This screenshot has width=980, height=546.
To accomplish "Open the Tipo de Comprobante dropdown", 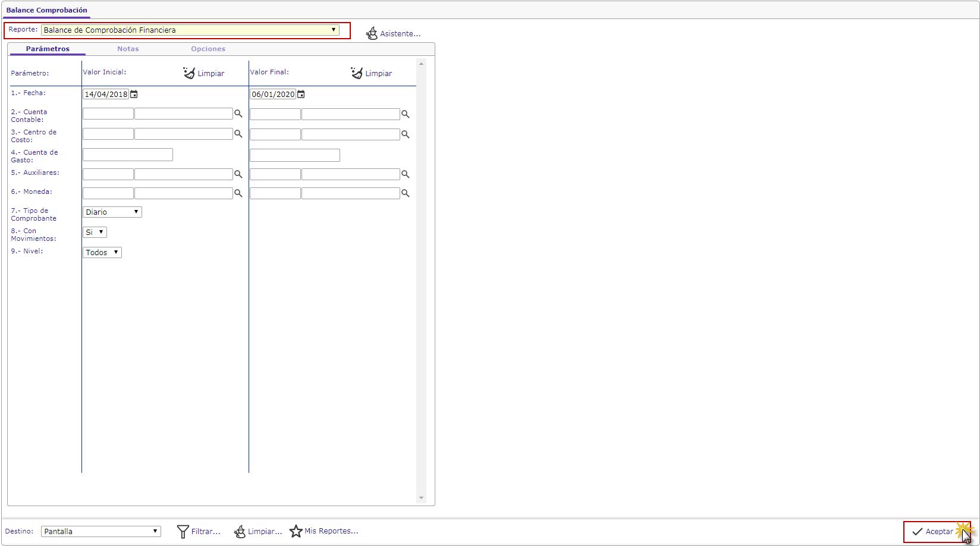I will click(112, 212).
